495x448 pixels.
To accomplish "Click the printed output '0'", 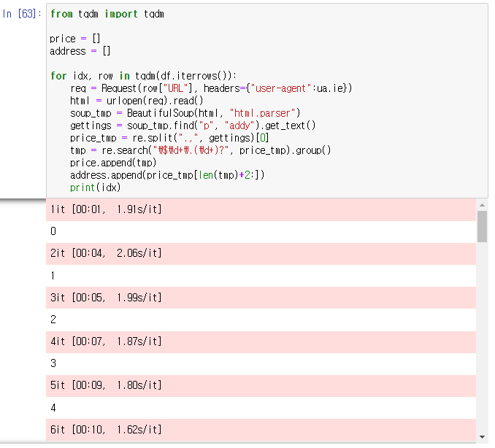I will (x=53, y=231).
